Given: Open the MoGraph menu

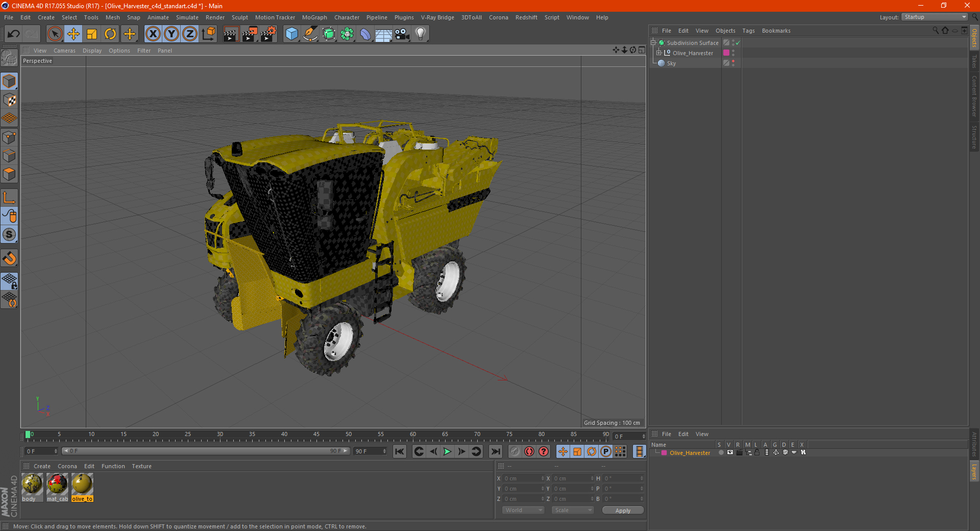Looking at the screenshot, I should click(x=314, y=17).
